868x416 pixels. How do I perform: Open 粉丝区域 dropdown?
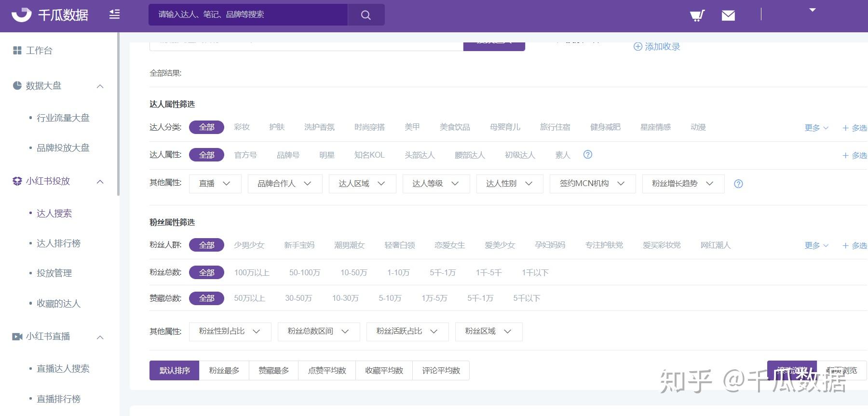(488, 332)
